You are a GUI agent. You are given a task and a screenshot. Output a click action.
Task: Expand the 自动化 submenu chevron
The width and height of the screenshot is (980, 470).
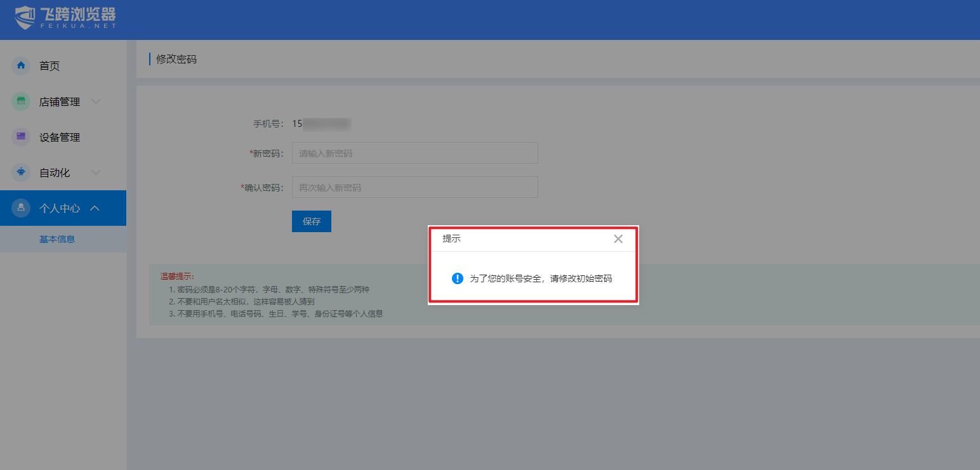coord(96,173)
